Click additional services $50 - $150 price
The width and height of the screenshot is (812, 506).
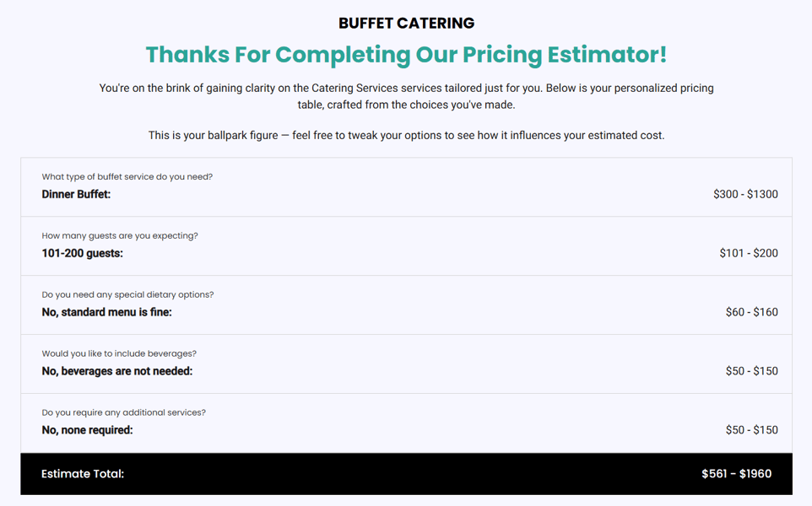[751, 430]
